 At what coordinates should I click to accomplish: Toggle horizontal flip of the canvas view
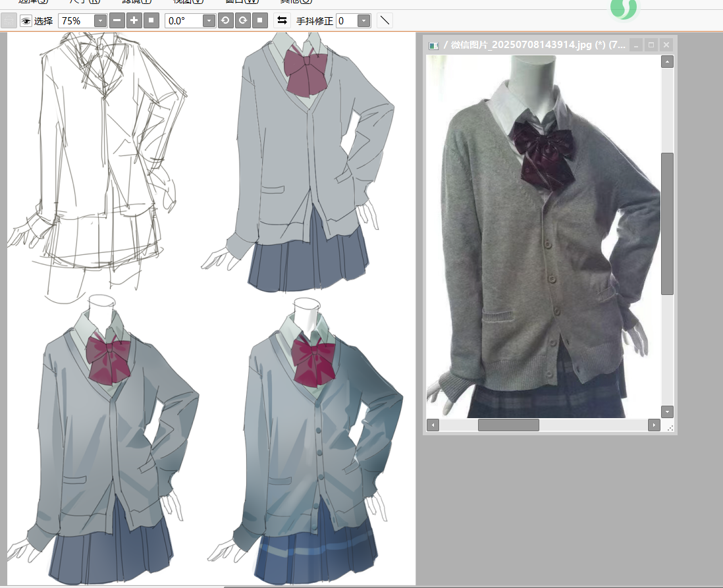pyautogui.click(x=282, y=20)
